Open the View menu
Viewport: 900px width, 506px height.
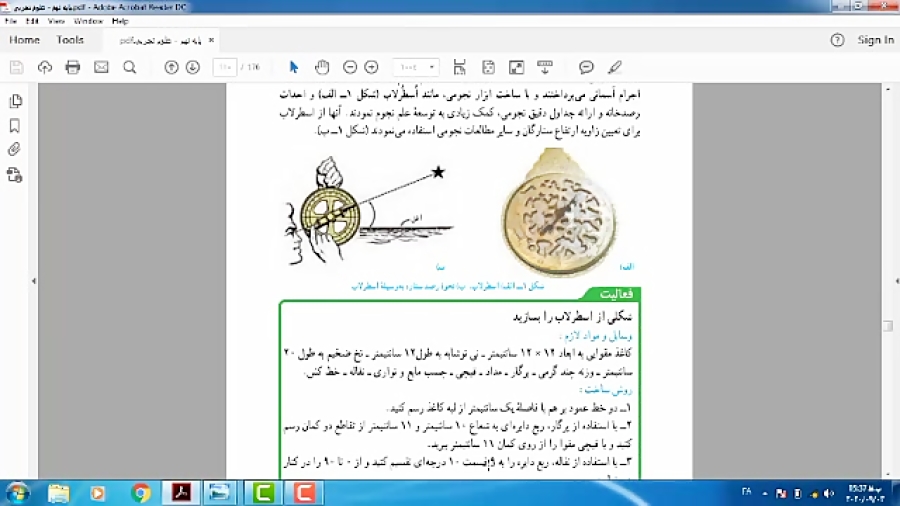(56, 21)
